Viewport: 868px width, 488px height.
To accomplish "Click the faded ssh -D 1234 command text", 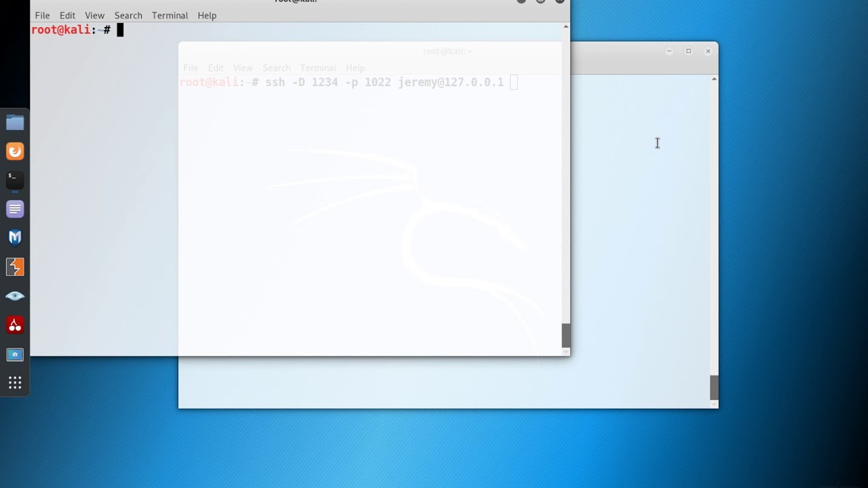I will tap(384, 82).
